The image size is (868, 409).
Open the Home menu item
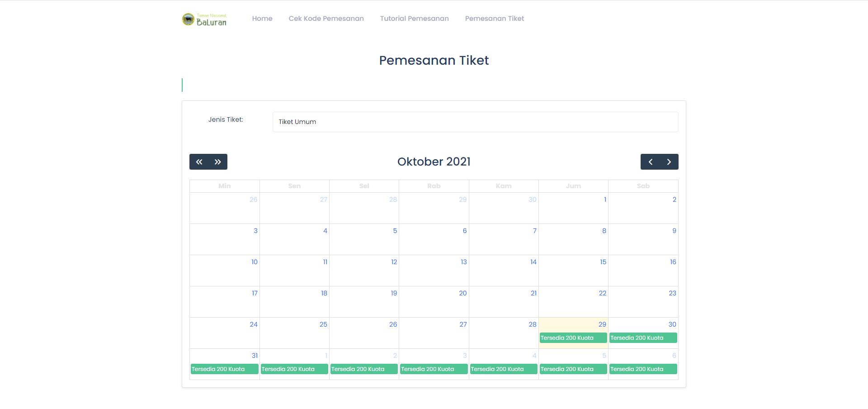(x=262, y=19)
